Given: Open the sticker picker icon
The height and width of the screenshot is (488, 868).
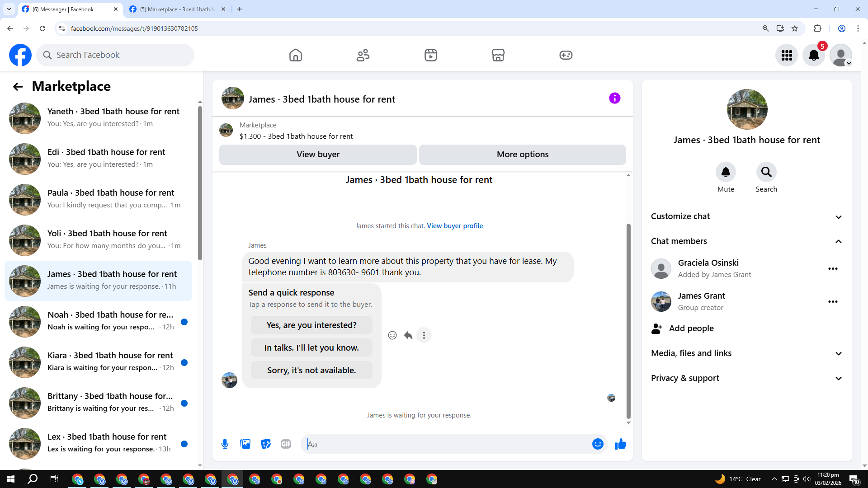Looking at the screenshot, I should pyautogui.click(x=266, y=444).
